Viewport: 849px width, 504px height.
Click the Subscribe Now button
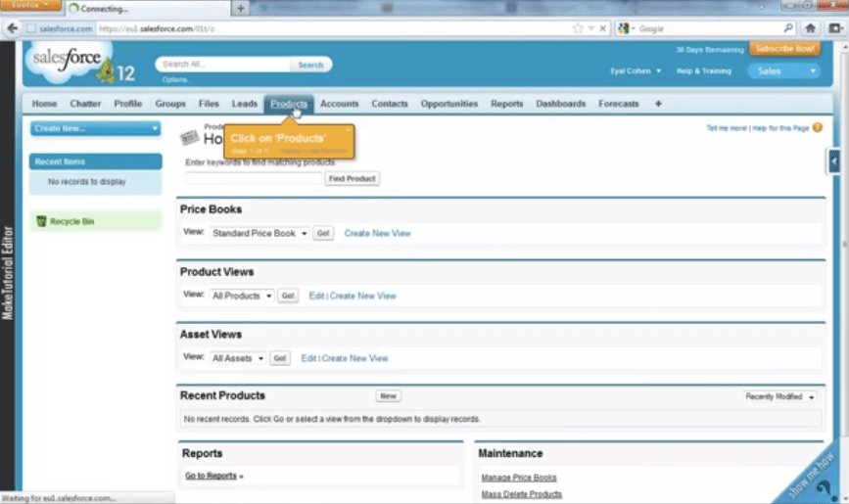coord(784,49)
